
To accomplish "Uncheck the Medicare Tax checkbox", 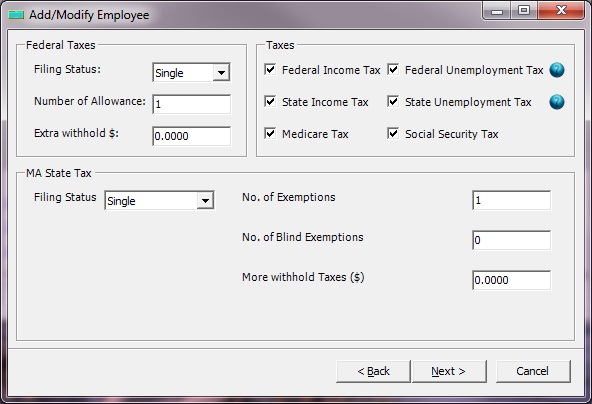I will pos(270,133).
